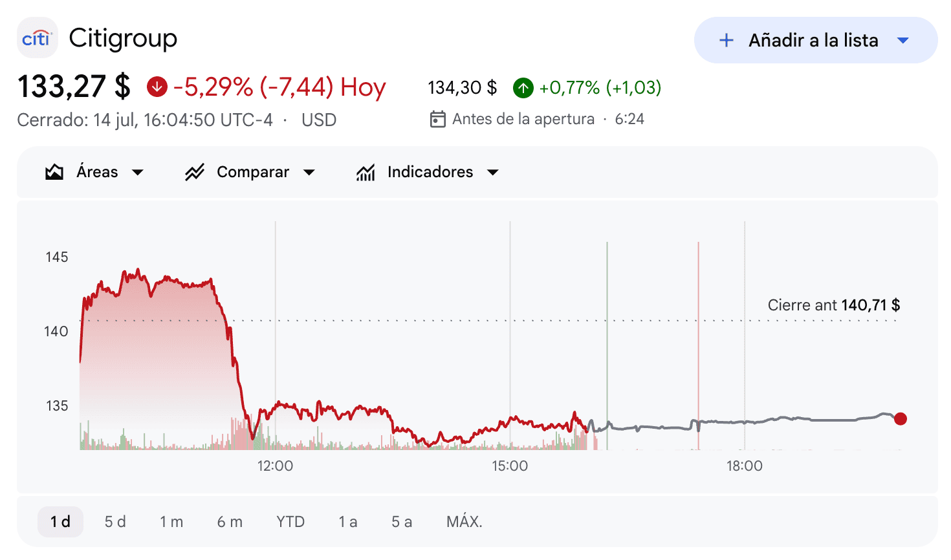This screenshot has height=560, width=951.
Task: Click the +0,77% (+1,03) change text
Action: click(x=600, y=87)
